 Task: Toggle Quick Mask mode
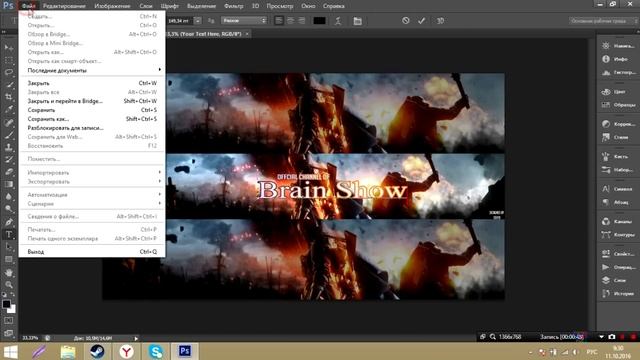click(x=9, y=321)
